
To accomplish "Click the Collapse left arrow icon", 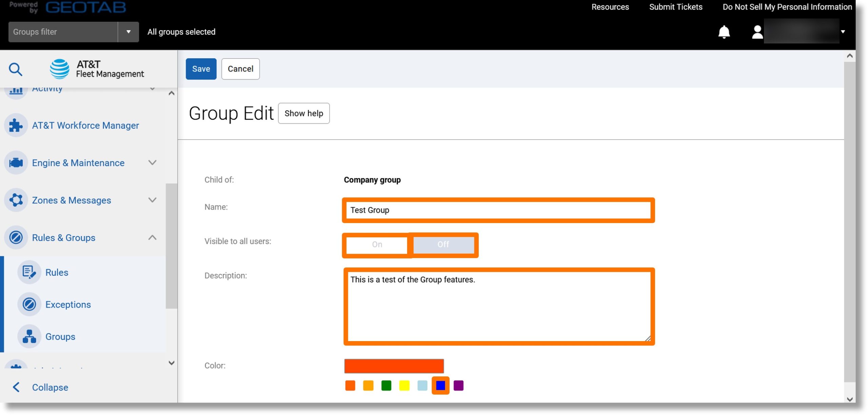I will pyautogui.click(x=16, y=387).
